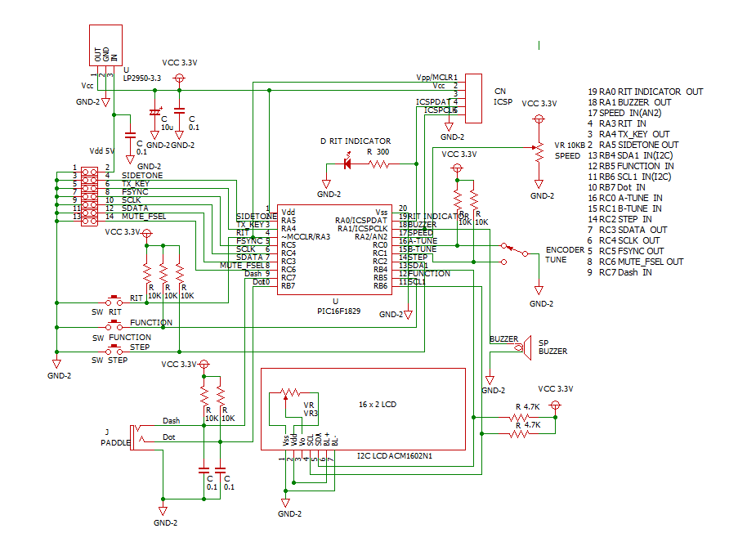The width and height of the screenshot is (756, 551).
Task: Click the 'I2C LCD ACM1602N1' label
Action: [395, 455]
